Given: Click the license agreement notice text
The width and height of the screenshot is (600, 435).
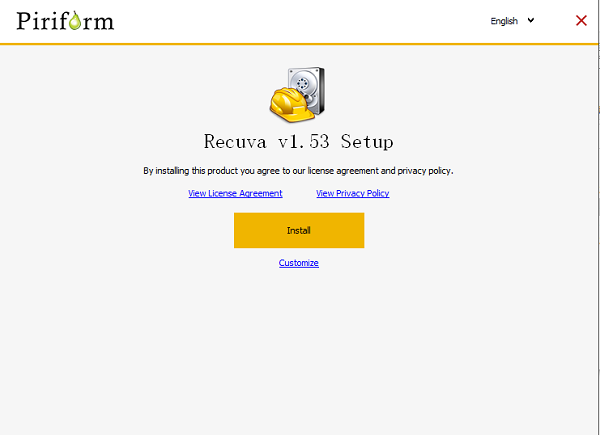Looking at the screenshot, I should click(298, 171).
